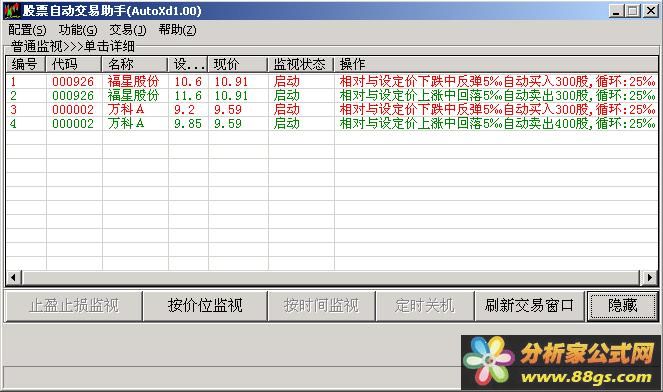The width and height of the screenshot is (663, 392).
Task: Click set price 9.2
Action: click(x=184, y=110)
